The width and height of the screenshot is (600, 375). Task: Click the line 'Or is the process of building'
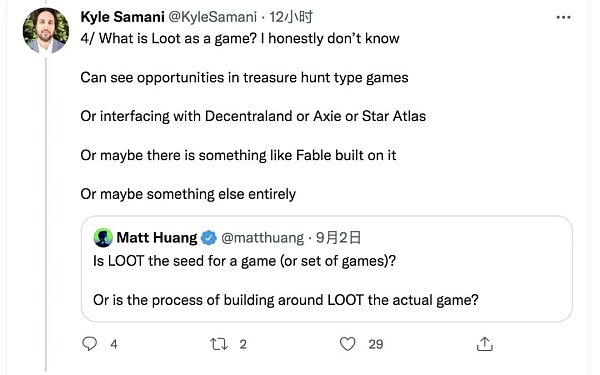pos(285,300)
